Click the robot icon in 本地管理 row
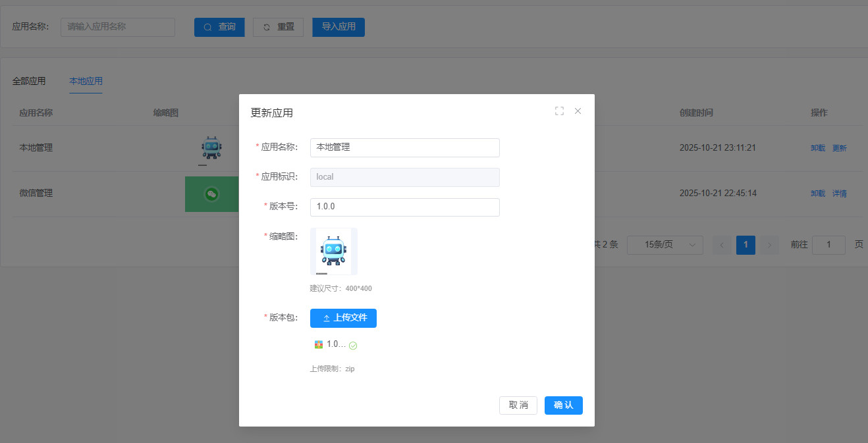Viewport: 868px width, 443px height. pyautogui.click(x=211, y=148)
